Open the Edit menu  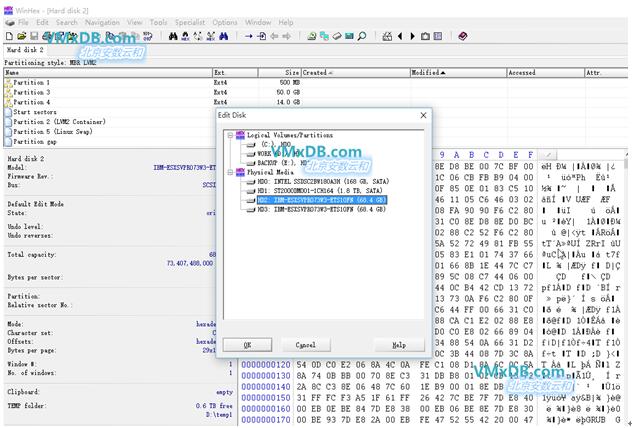pyautogui.click(x=42, y=23)
